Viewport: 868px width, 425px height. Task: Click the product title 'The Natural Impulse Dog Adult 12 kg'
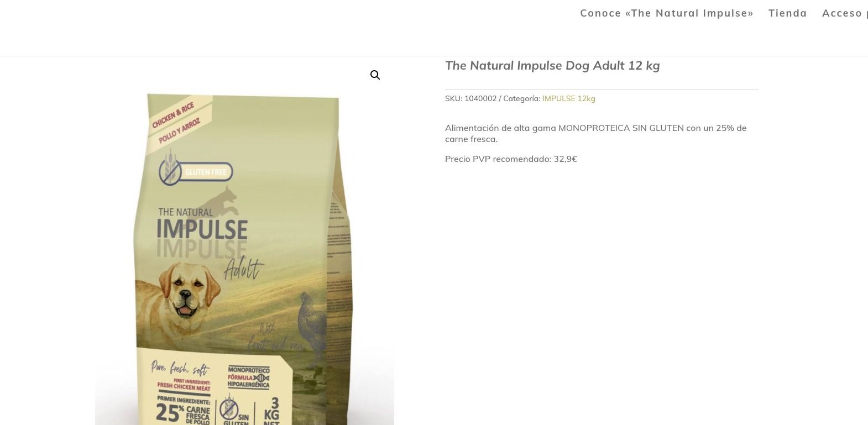(552, 66)
